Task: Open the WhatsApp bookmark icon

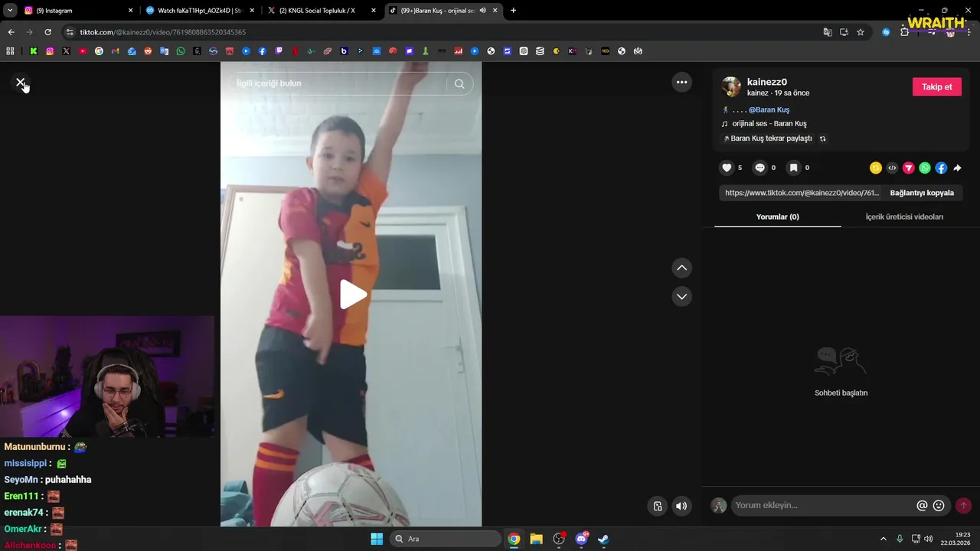Action: pyautogui.click(x=181, y=51)
